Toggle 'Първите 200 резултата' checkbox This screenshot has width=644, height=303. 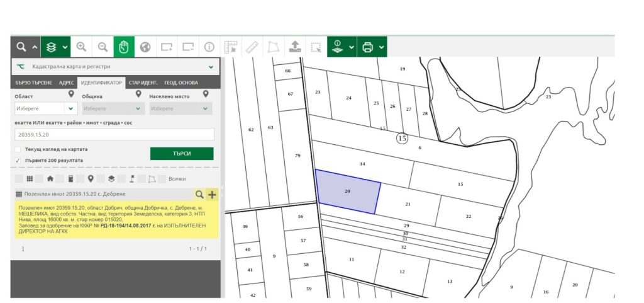coord(18,161)
